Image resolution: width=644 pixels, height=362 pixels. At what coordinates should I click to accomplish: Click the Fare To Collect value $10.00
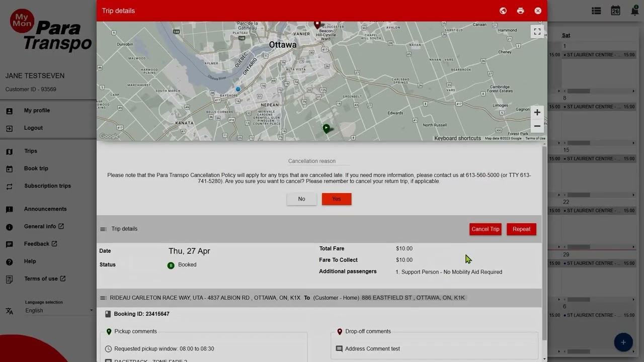tap(404, 260)
